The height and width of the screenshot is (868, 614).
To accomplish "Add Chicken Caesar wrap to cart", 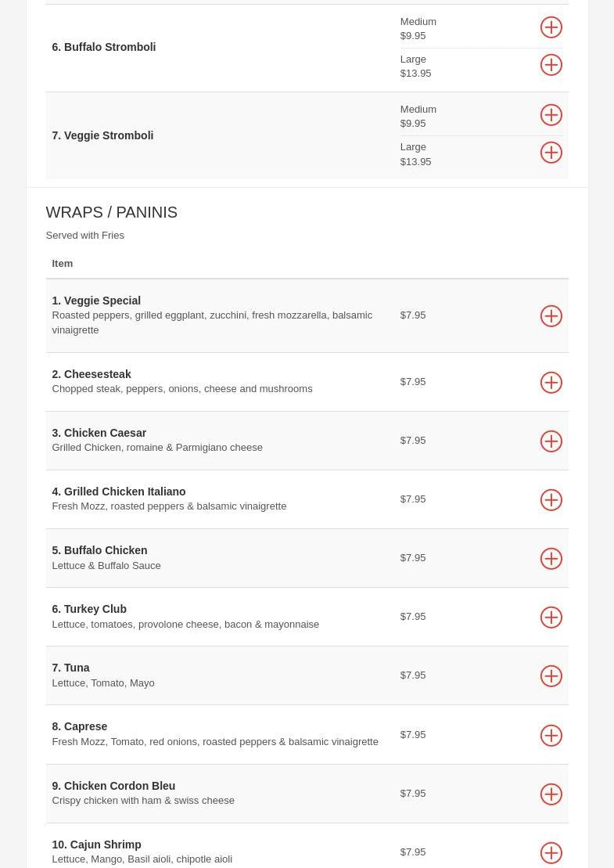I will point(551,441).
